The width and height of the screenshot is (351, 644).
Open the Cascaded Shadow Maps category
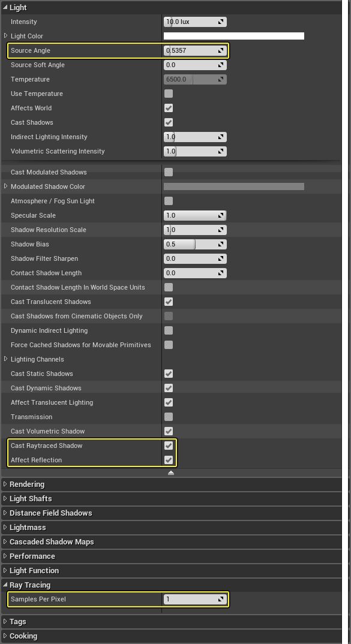click(x=6, y=541)
